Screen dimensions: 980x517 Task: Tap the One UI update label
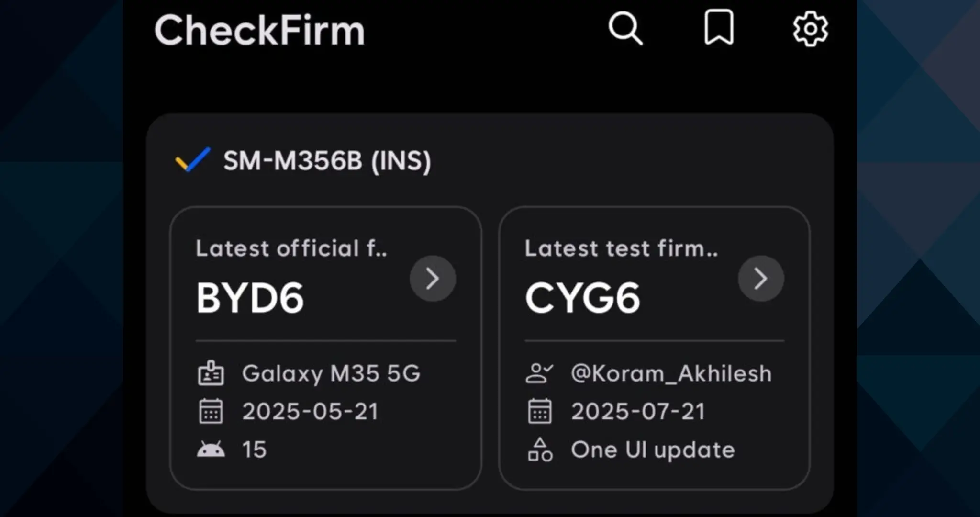[653, 450]
